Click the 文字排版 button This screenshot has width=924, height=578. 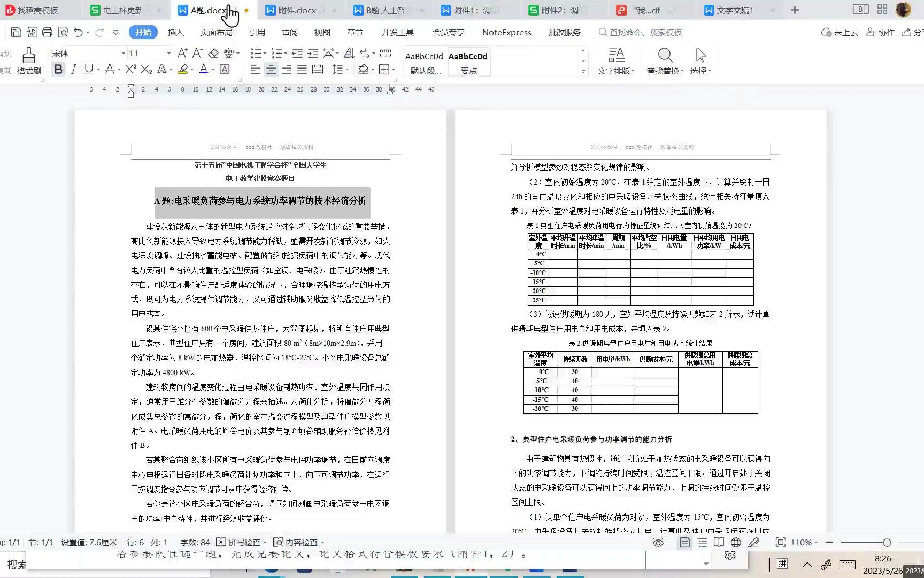tap(616, 60)
